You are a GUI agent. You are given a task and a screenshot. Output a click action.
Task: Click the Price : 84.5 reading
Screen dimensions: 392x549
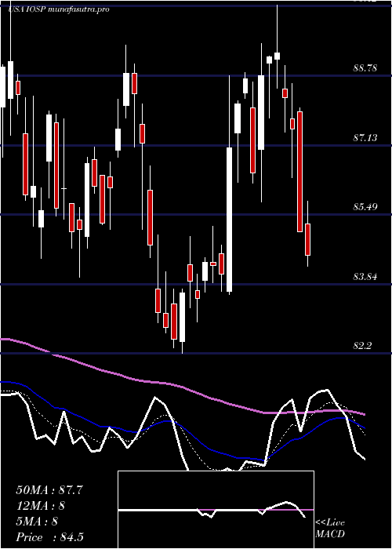pos(49,537)
